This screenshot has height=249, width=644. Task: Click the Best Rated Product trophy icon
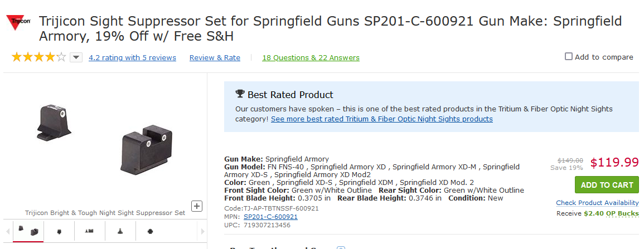click(240, 94)
